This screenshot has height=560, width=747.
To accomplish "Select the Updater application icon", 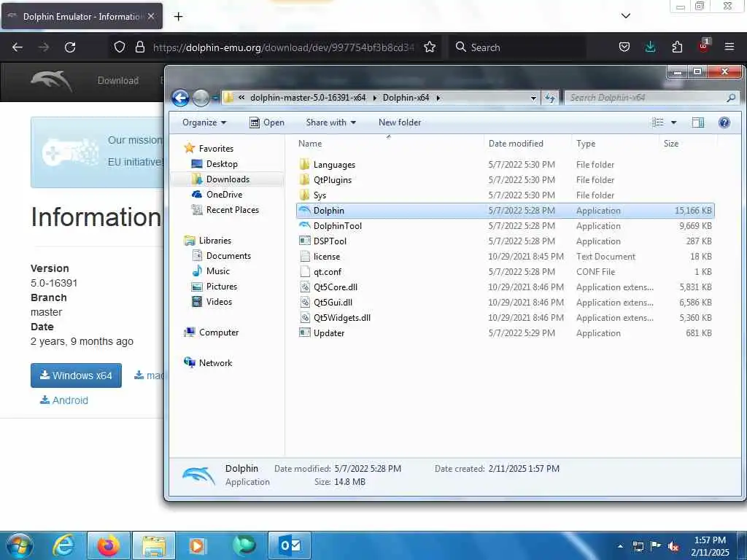I will point(304,332).
